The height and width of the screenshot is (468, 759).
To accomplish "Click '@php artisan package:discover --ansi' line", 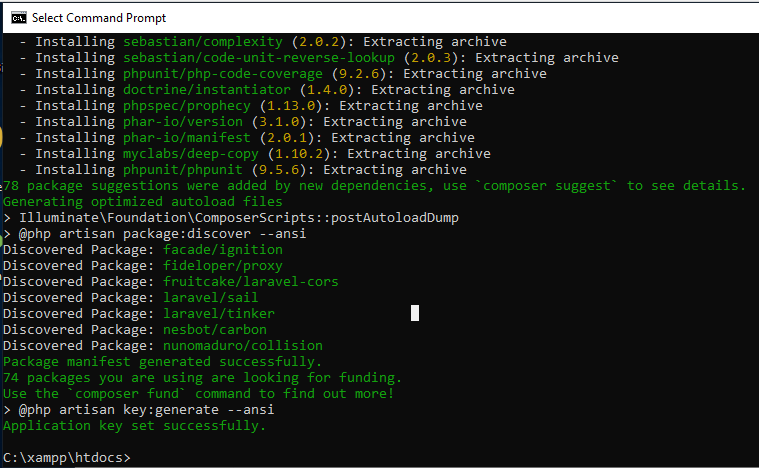I will point(155,233).
